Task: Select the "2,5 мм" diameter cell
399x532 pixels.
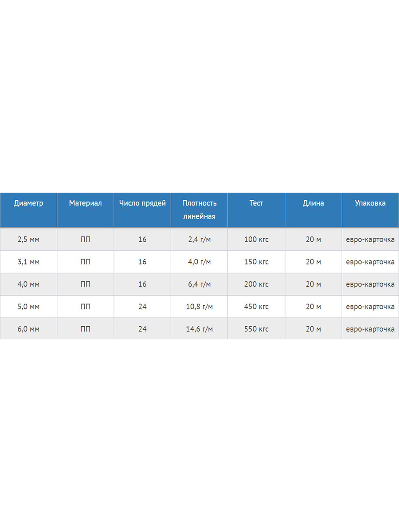Action: click(x=28, y=239)
